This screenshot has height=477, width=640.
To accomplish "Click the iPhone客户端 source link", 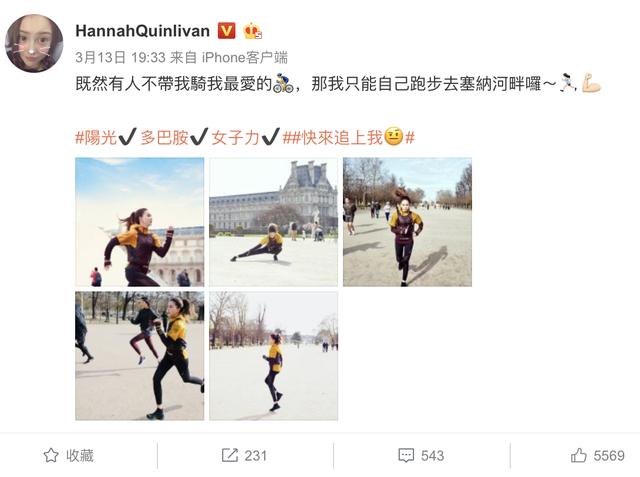I will [245, 58].
